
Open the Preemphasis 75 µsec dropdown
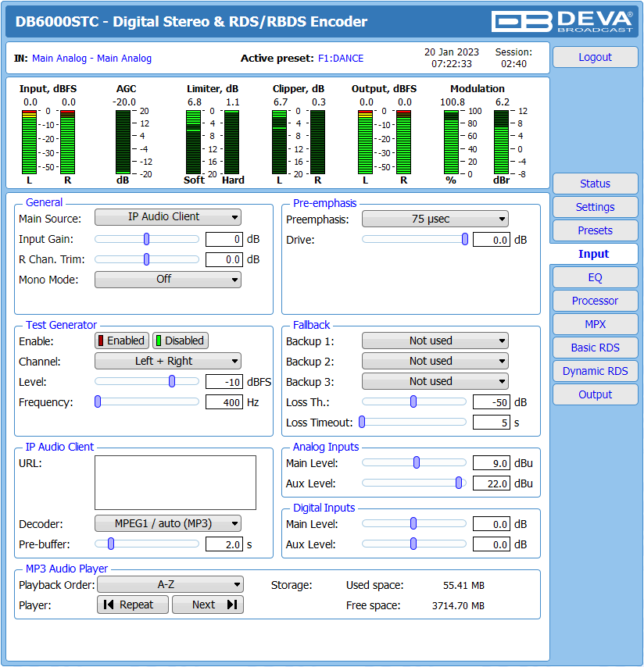[x=435, y=219]
